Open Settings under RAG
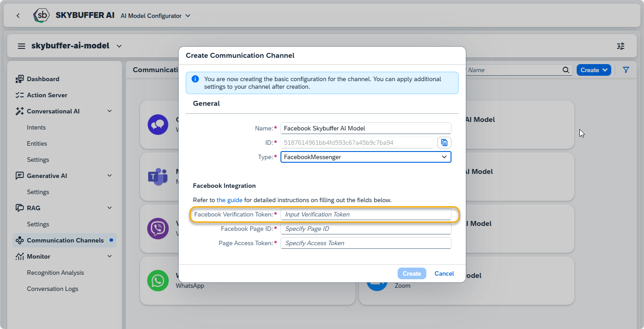 pos(38,224)
